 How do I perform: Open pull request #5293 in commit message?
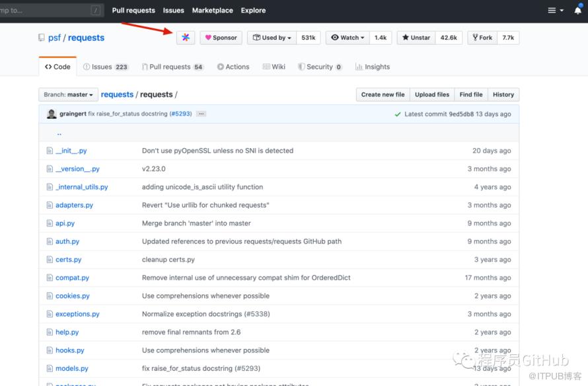click(x=180, y=114)
